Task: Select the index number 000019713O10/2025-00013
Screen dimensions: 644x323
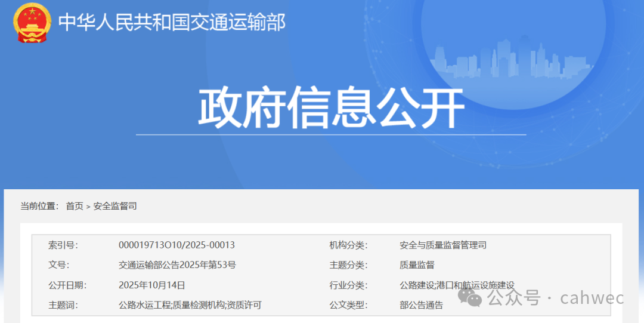Action: (177, 245)
